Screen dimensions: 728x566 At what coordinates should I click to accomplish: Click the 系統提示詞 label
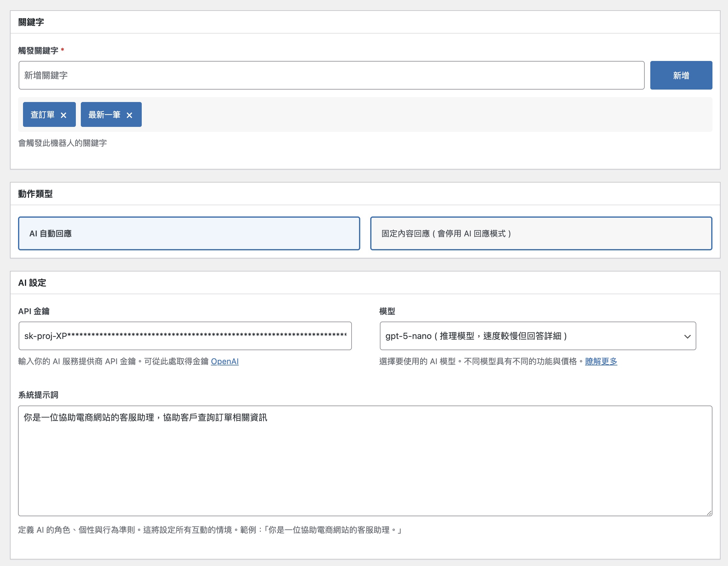[38, 395]
